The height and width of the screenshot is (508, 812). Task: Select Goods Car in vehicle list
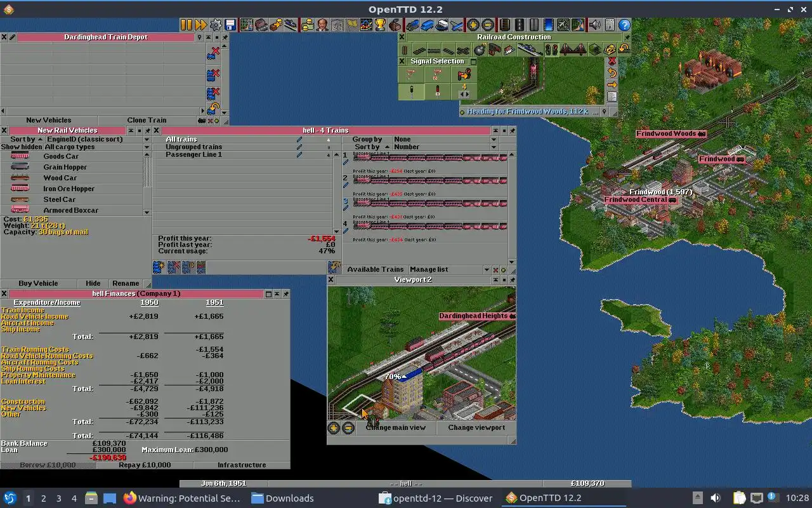(x=72, y=156)
